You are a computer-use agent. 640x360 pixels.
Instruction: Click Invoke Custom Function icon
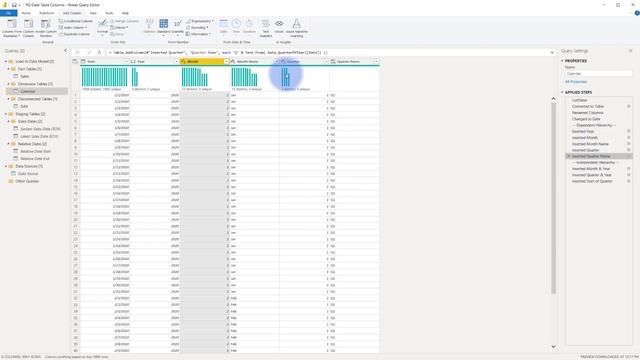click(45, 24)
